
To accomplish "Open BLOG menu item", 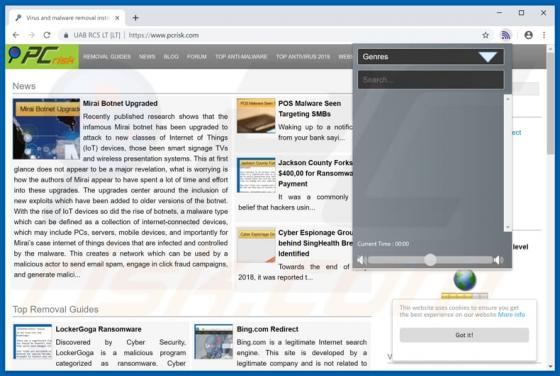I will pyautogui.click(x=171, y=56).
